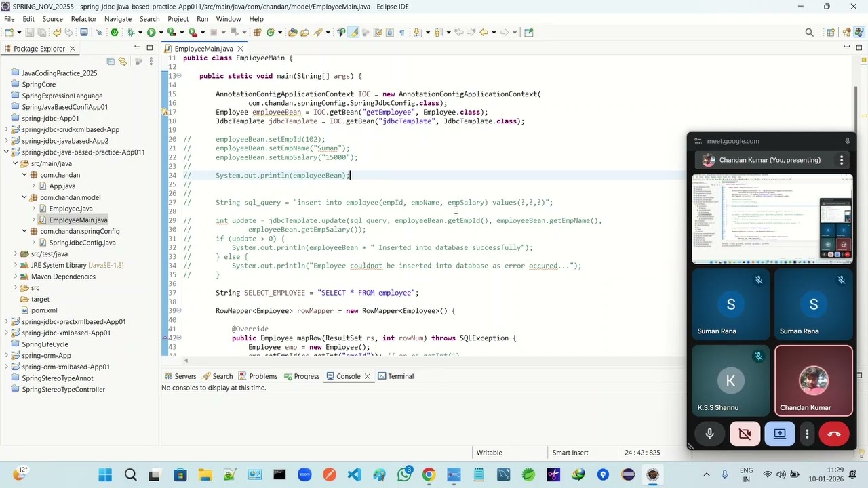Expand JRE System Library node
868x488 pixels.
[x=16, y=265]
